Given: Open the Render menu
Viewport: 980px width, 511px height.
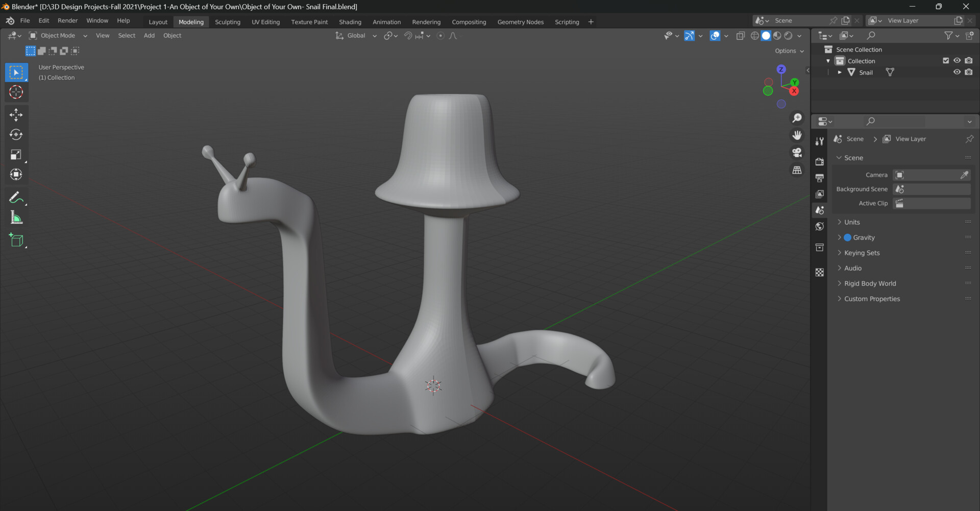Looking at the screenshot, I should (x=67, y=21).
